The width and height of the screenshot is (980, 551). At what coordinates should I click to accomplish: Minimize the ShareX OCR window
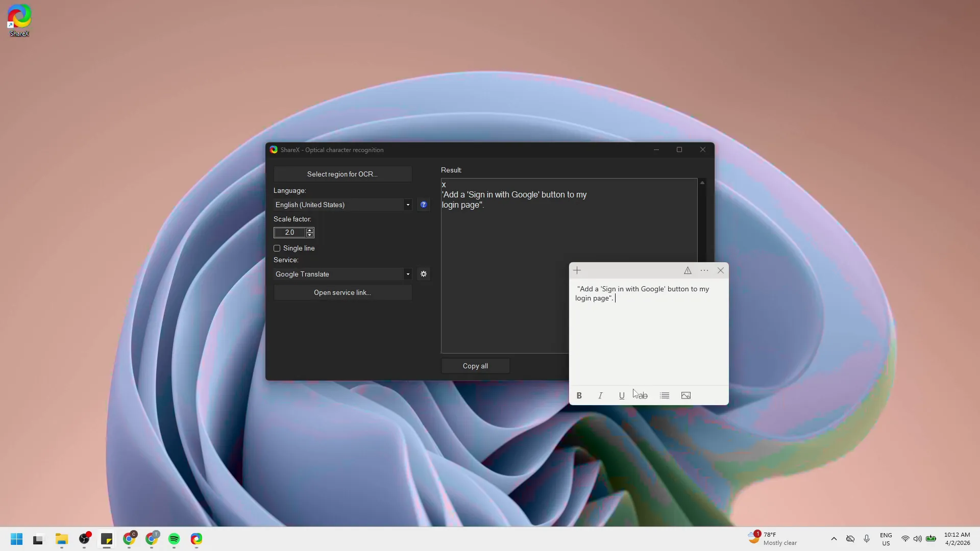tap(656, 149)
